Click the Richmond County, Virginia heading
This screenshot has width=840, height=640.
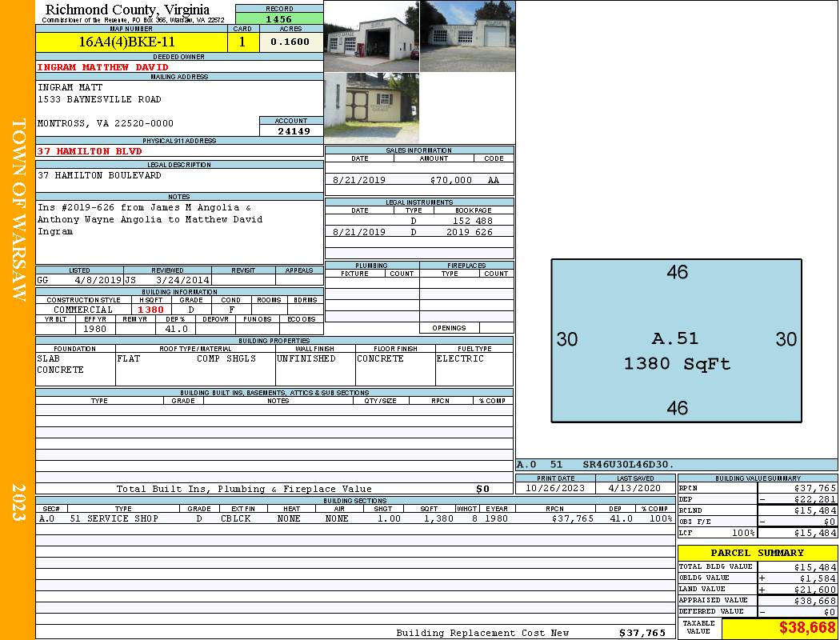[x=127, y=10]
